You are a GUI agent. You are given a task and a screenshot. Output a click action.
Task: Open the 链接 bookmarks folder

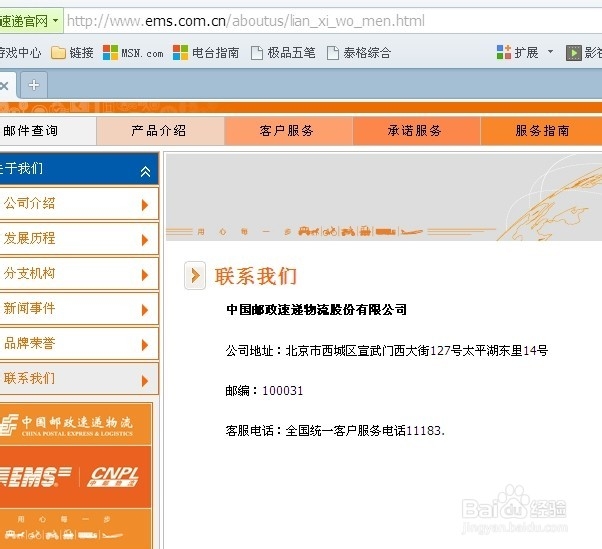(x=72, y=53)
